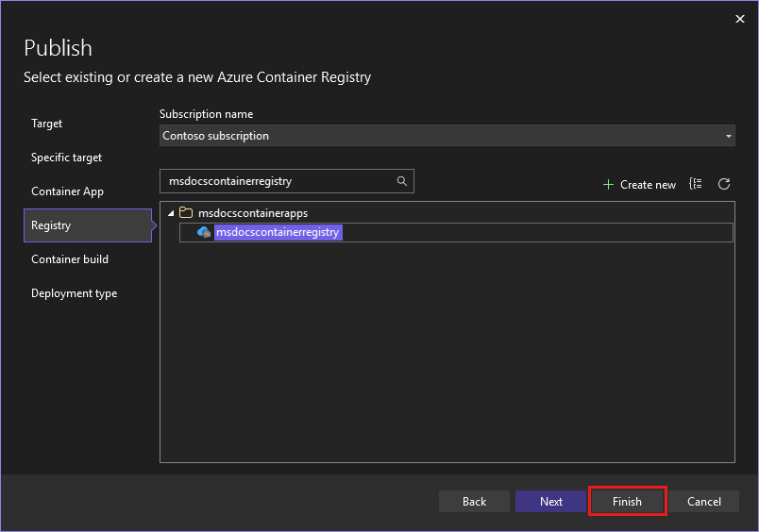Go to the Container build step
The width and height of the screenshot is (759, 532).
70,259
